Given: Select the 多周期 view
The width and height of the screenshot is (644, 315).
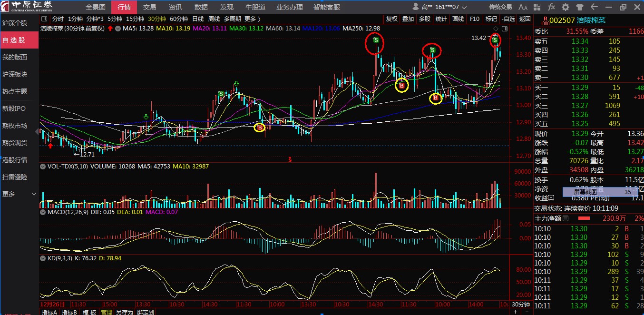Looking at the screenshot, I should coord(233,19).
